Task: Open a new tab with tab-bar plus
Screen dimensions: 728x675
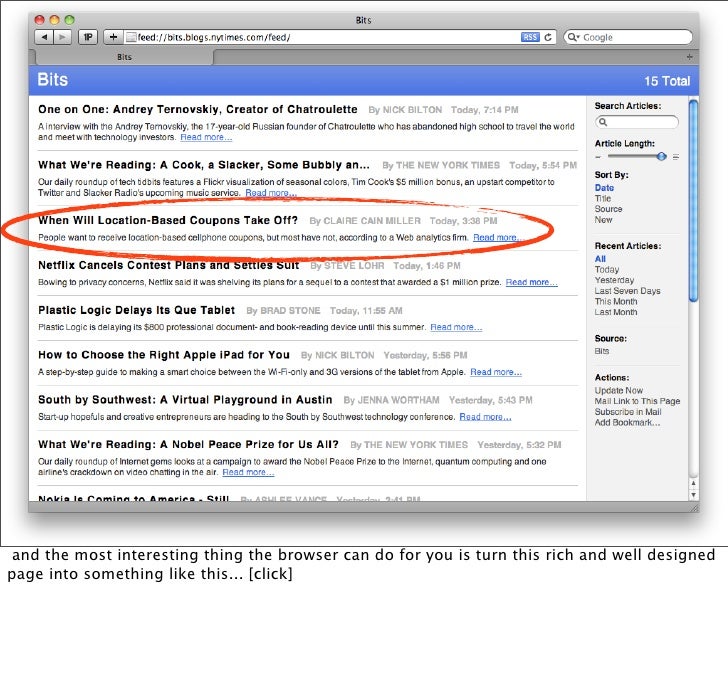Action: point(689,57)
